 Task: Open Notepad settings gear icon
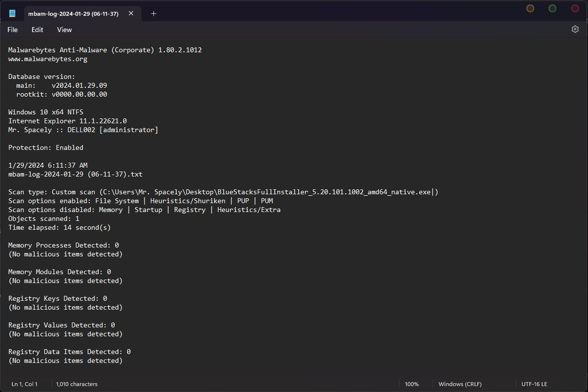pos(575,29)
